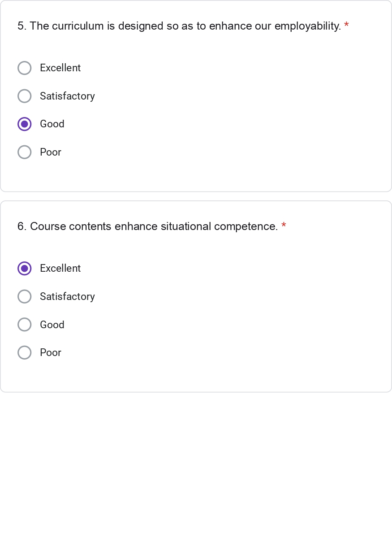The image size is (392, 556).
Task: Click the red required asterisk on question 6
Action: coord(284,226)
